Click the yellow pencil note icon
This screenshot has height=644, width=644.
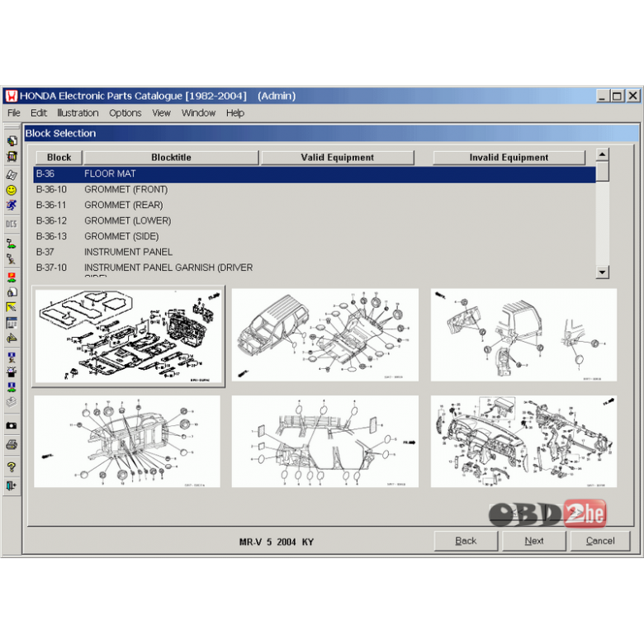(x=12, y=307)
